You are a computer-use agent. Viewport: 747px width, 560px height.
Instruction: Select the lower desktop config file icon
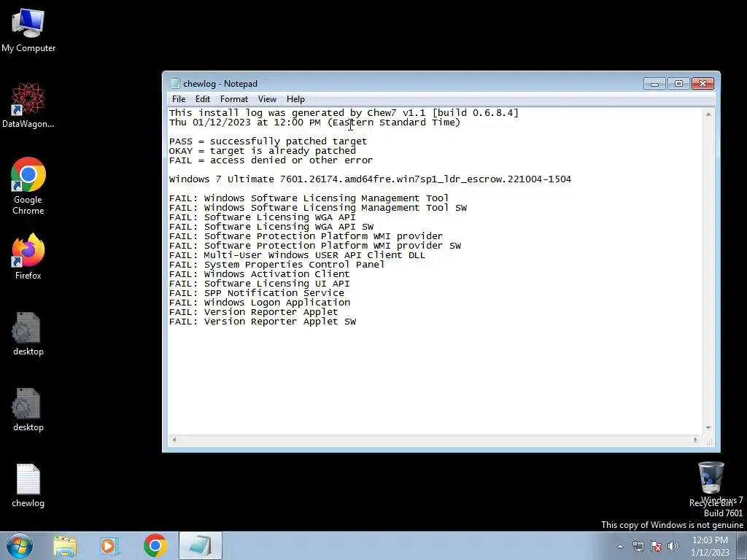[28, 409]
